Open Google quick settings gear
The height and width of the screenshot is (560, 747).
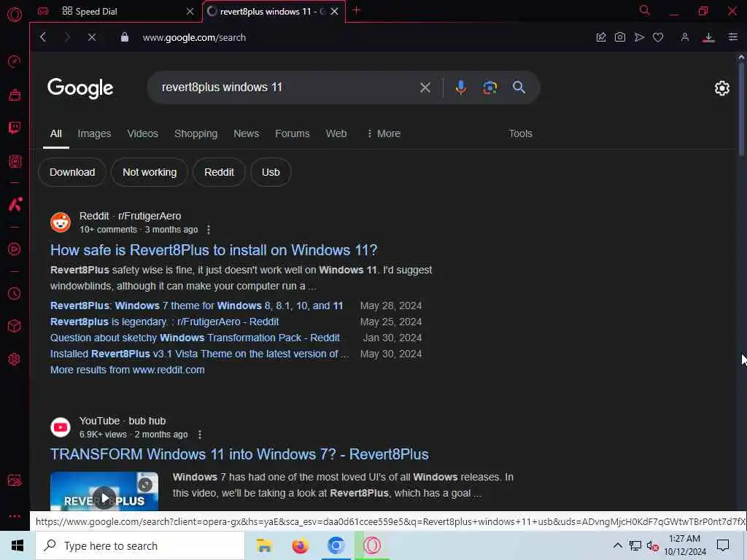pyautogui.click(x=721, y=88)
